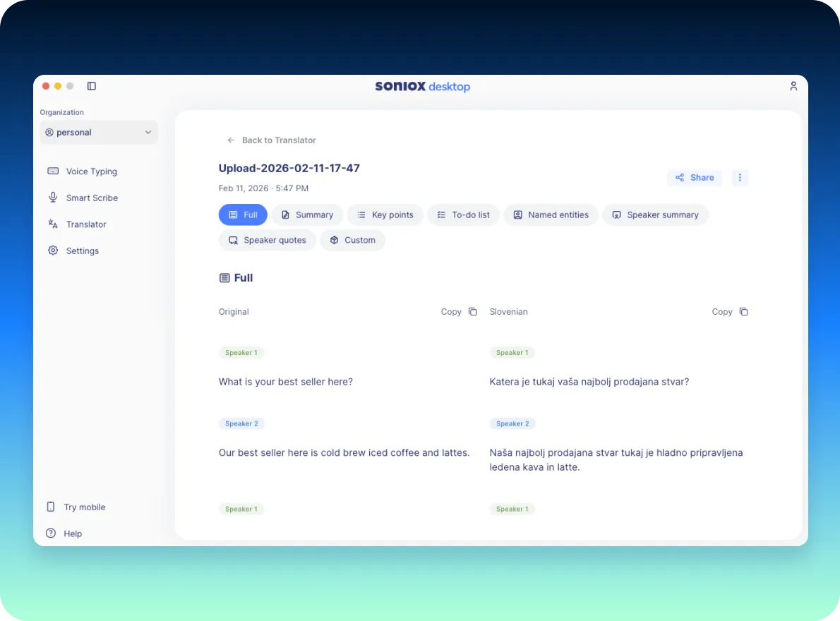Click the copy icon for Slovenian translation
The image size is (840, 621).
tap(743, 312)
